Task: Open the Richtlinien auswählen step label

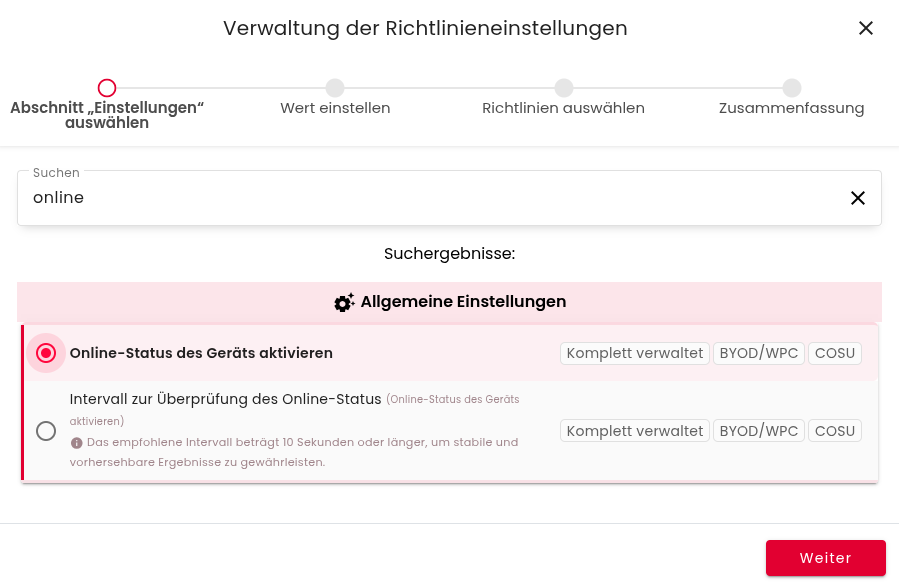Action: click(563, 108)
